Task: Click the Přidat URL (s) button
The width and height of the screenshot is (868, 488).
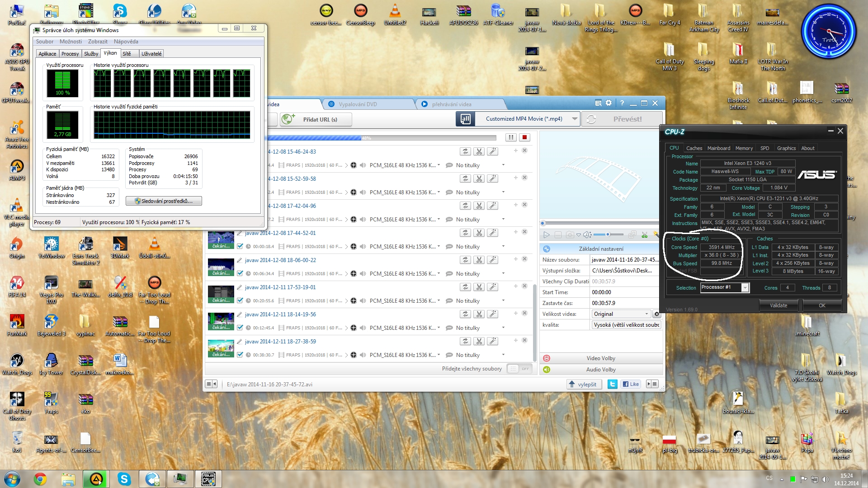Action: 315,120
